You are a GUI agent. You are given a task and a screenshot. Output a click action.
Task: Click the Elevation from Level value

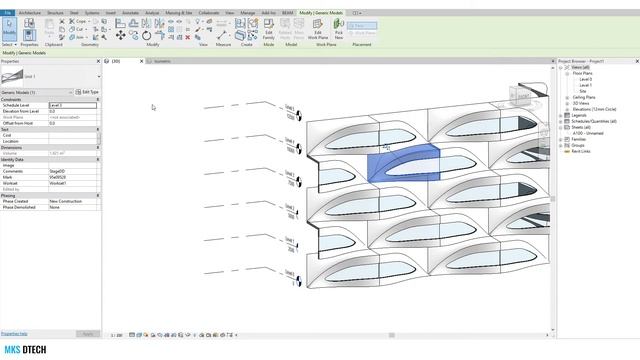[x=73, y=111]
